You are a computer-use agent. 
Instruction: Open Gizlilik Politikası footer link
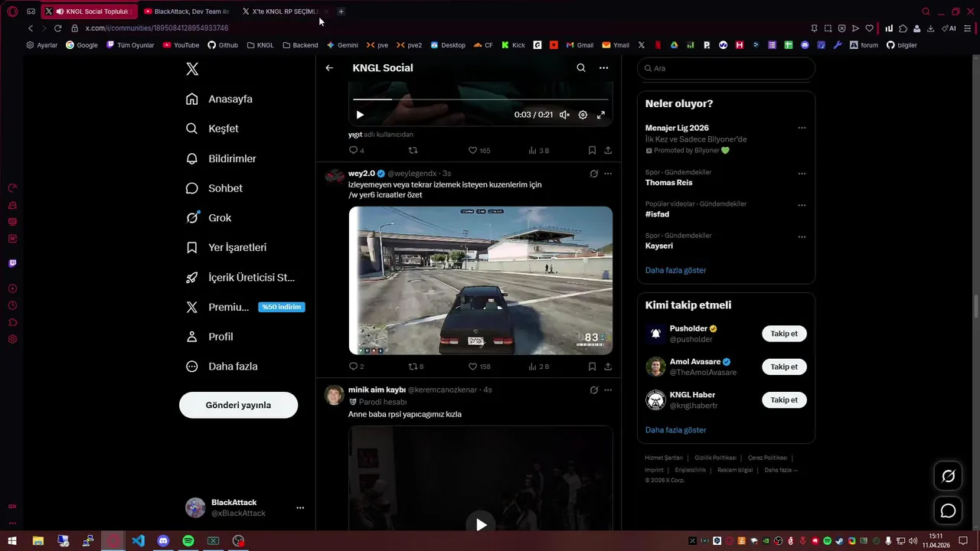[x=715, y=458]
